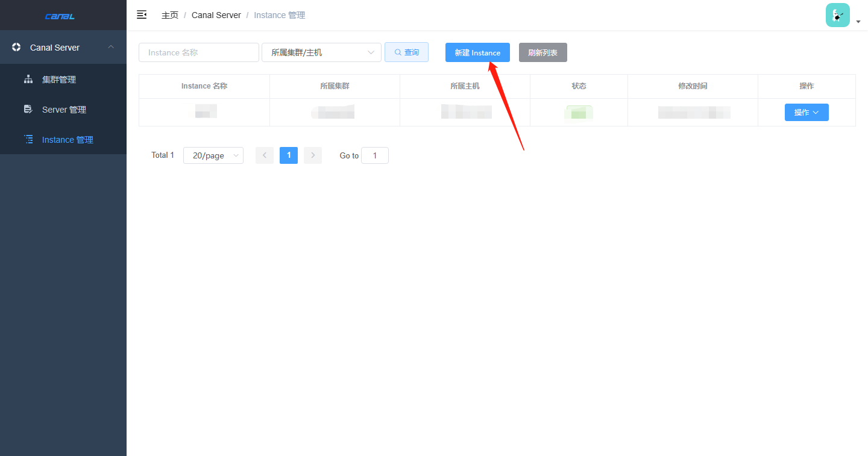This screenshot has height=456, width=868.
Task: Click the caret beside the avatar
Action: pyautogui.click(x=858, y=22)
